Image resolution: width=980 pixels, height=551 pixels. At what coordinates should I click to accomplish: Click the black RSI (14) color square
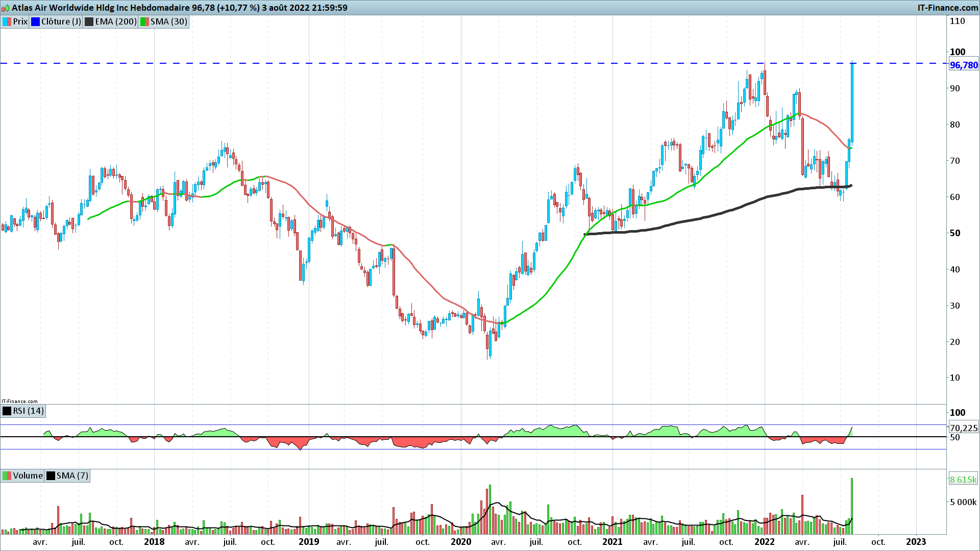(x=7, y=411)
